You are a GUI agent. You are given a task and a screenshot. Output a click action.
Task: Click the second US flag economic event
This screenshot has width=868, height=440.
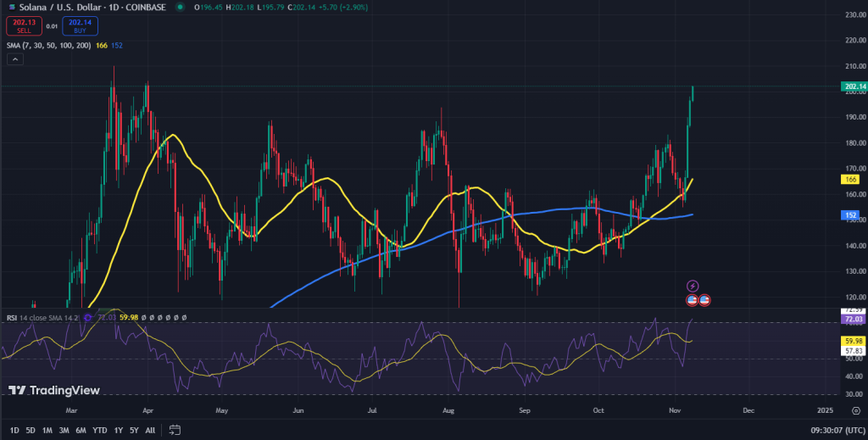pos(704,300)
